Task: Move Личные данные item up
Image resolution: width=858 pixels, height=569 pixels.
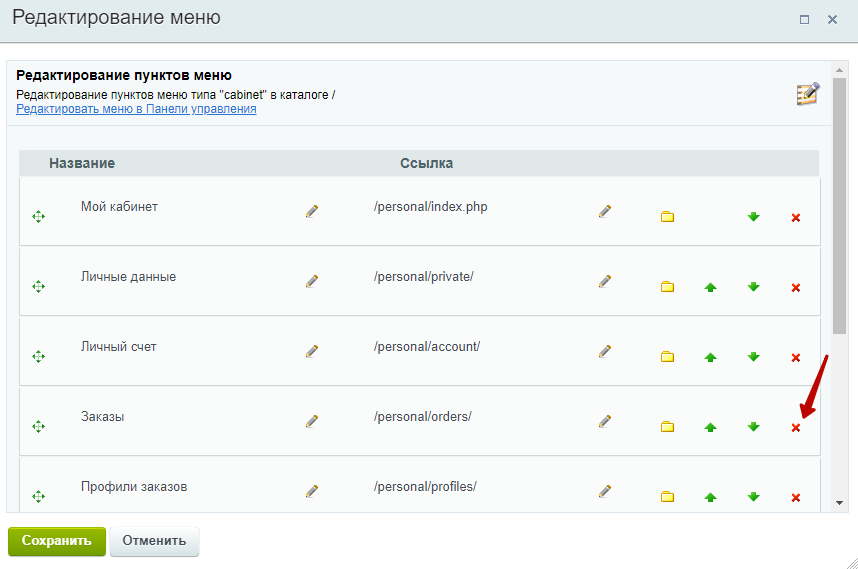Action: coord(710,287)
